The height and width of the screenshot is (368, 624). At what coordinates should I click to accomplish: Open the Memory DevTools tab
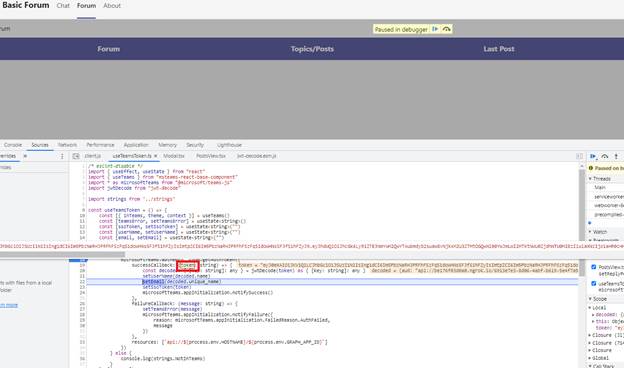(x=167, y=145)
